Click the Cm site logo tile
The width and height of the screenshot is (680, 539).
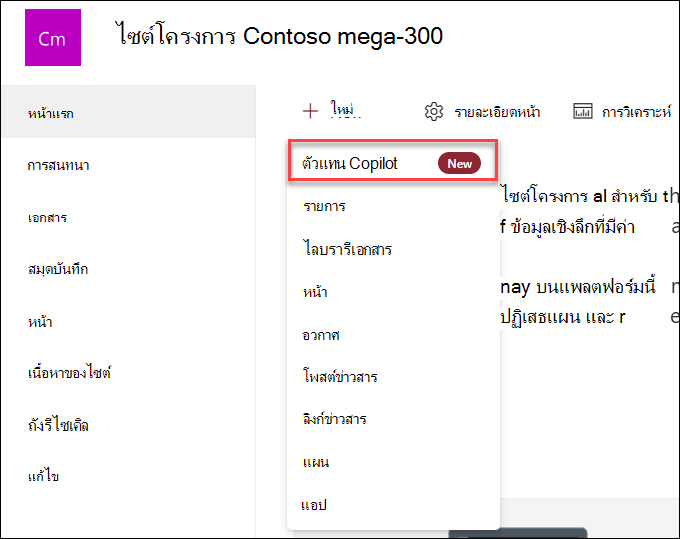pyautogui.click(x=53, y=38)
